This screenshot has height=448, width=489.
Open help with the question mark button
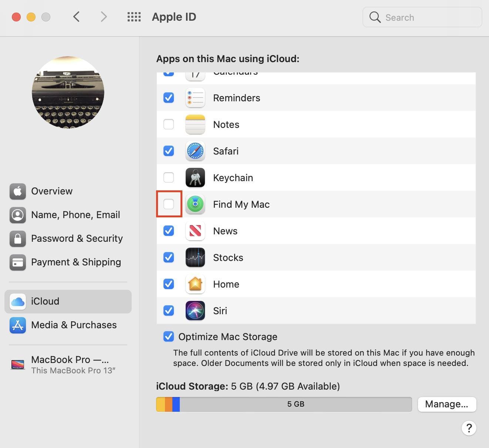coord(469,428)
